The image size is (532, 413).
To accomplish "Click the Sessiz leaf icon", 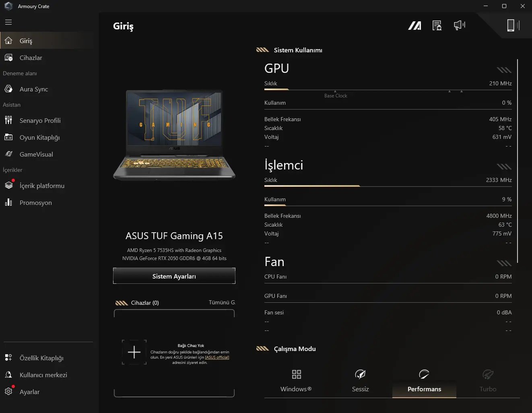I will (360, 374).
